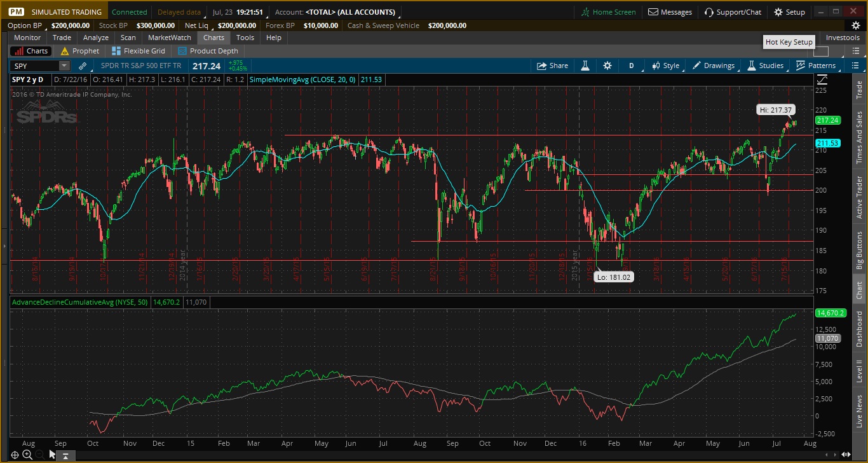Image resolution: width=868 pixels, height=463 pixels.
Task: Open the Messages envelope
Action: pyautogui.click(x=670, y=12)
